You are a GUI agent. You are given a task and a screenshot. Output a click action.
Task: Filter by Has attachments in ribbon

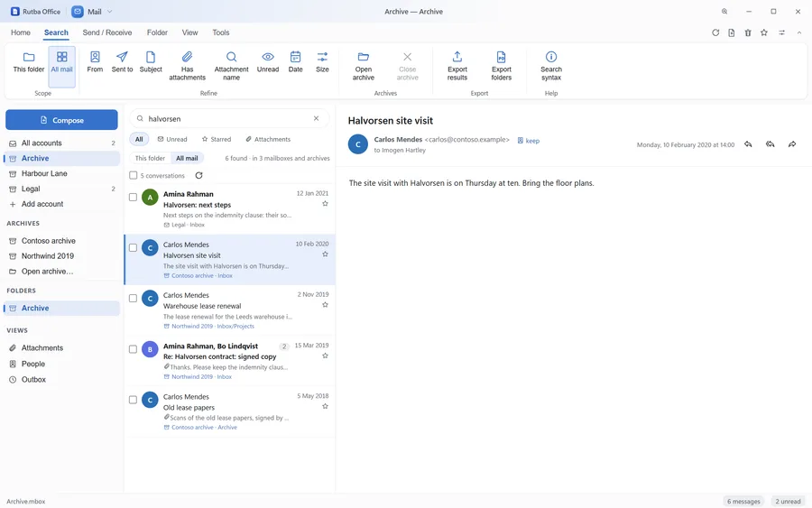pyautogui.click(x=187, y=67)
